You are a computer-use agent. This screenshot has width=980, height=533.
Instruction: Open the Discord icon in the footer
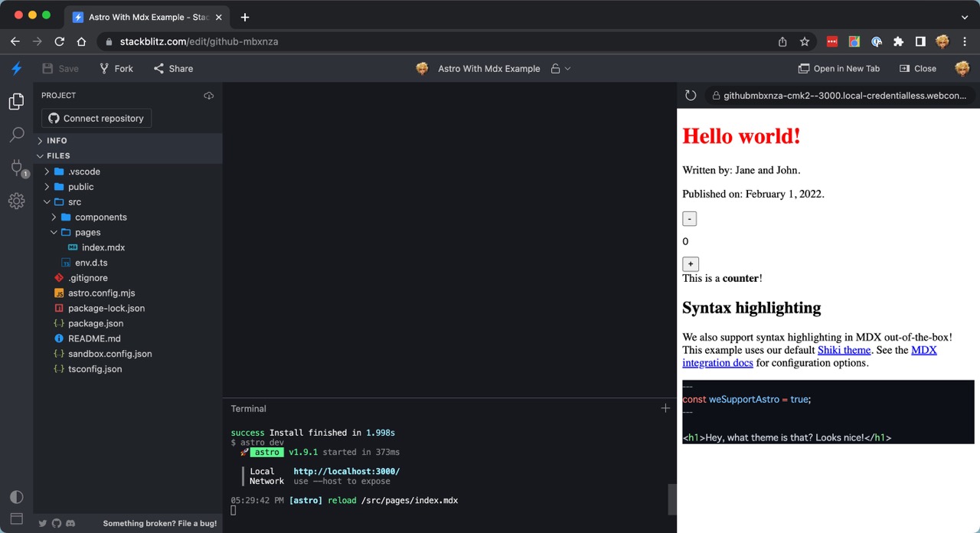(70, 524)
